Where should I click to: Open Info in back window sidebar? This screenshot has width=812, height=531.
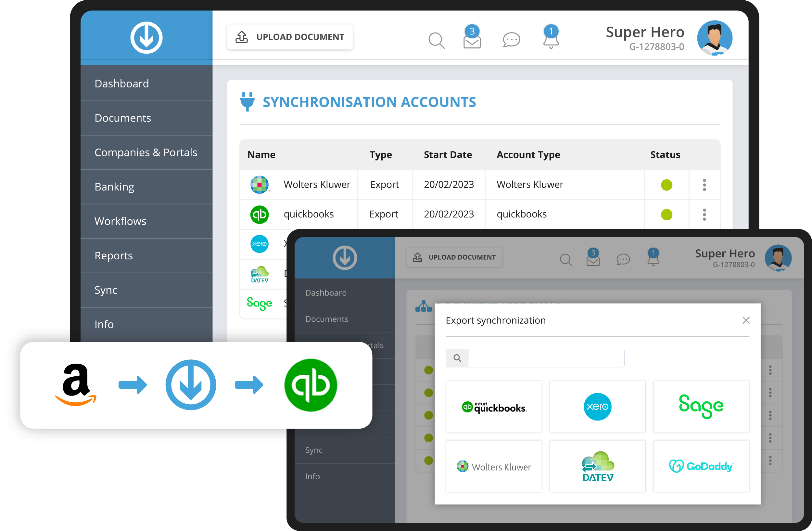(x=146, y=324)
